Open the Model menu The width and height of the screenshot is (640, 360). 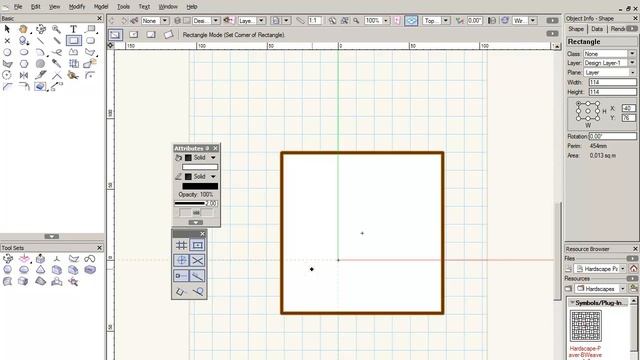tap(101, 7)
